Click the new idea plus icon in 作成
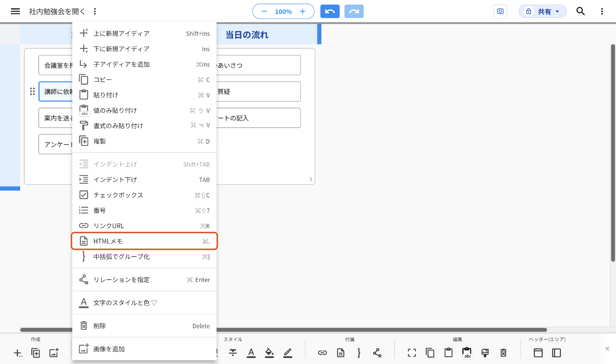The height and width of the screenshot is (364, 616). pyautogui.click(x=18, y=353)
